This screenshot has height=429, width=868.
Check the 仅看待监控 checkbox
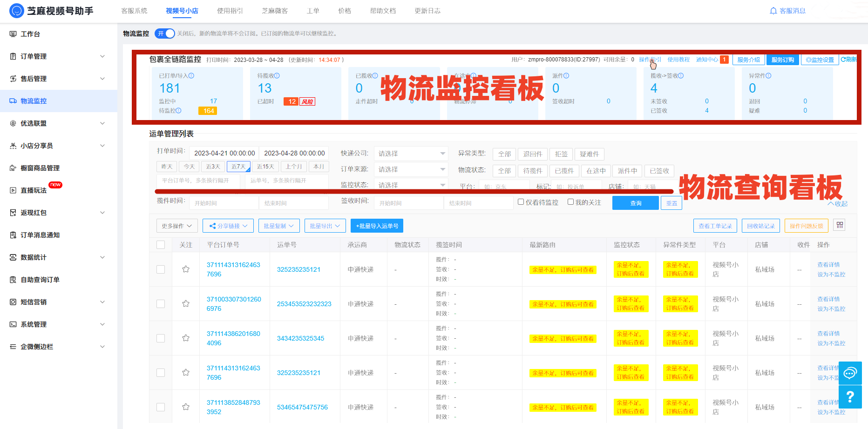(x=521, y=202)
